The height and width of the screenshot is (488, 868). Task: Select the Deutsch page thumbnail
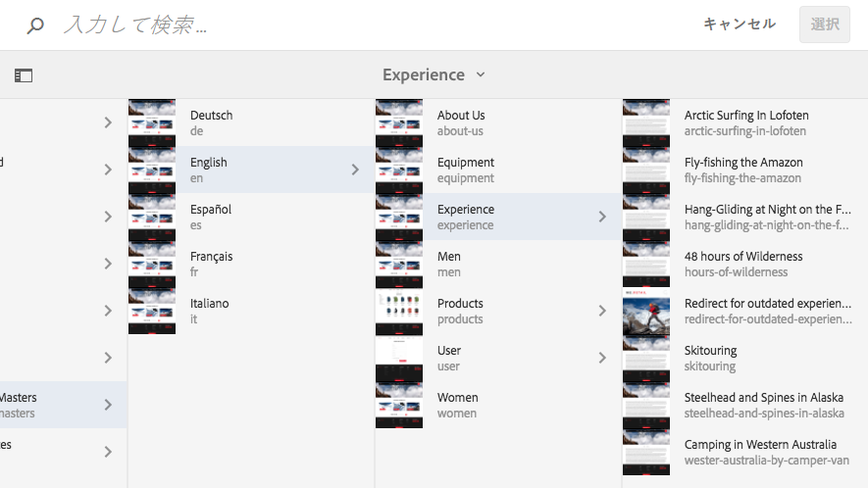click(x=152, y=122)
